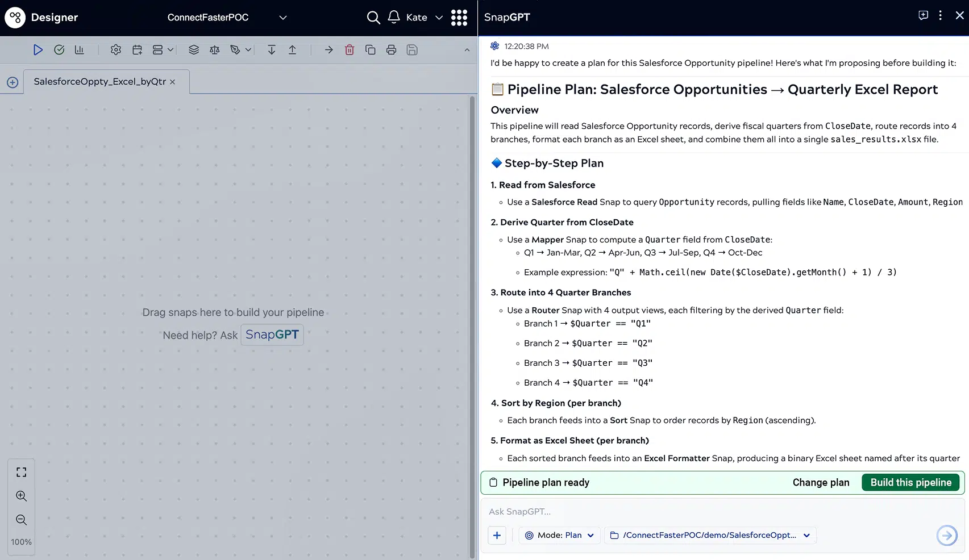This screenshot has width=969, height=560.
Task: Open the /ConnectFasterPOC/demo path dropdown
Action: (x=710, y=536)
